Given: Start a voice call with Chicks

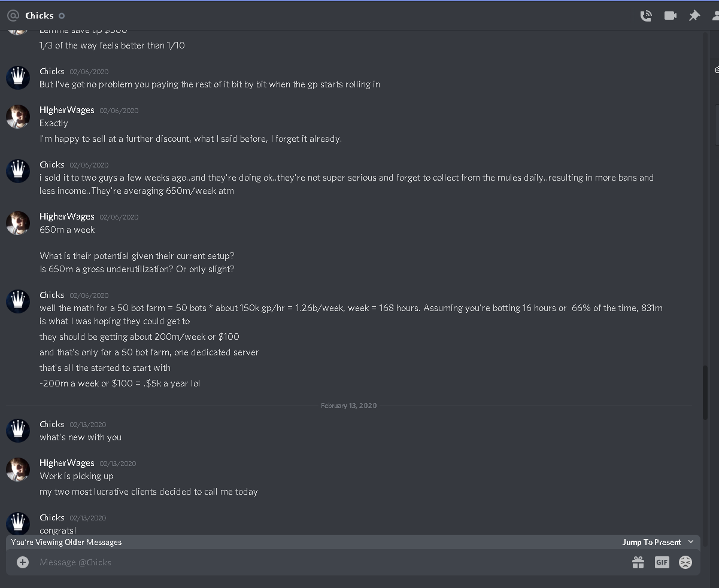Looking at the screenshot, I should [646, 16].
